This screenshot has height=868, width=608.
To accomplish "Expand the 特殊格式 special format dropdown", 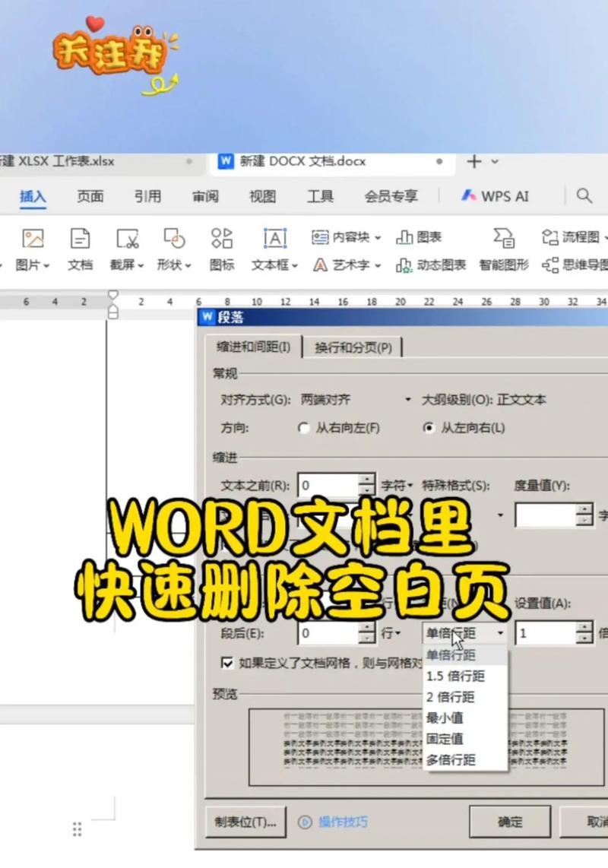I will point(501,515).
